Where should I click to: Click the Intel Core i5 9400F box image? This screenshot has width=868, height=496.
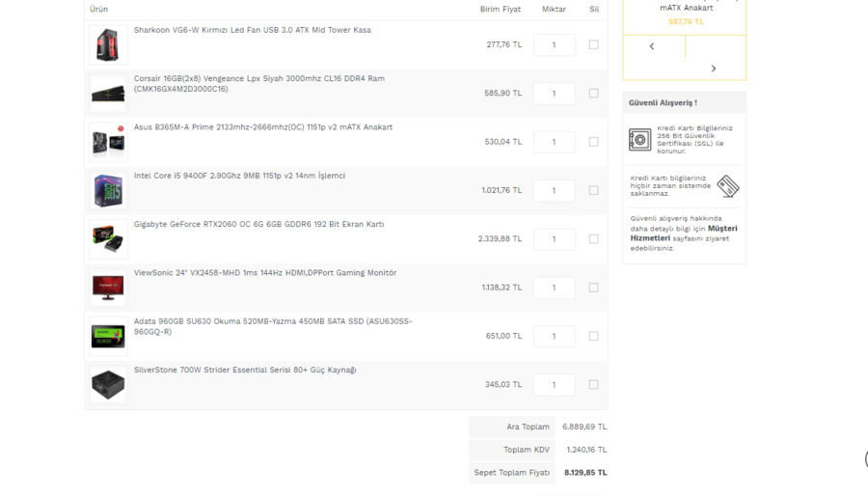tap(108, 190)
